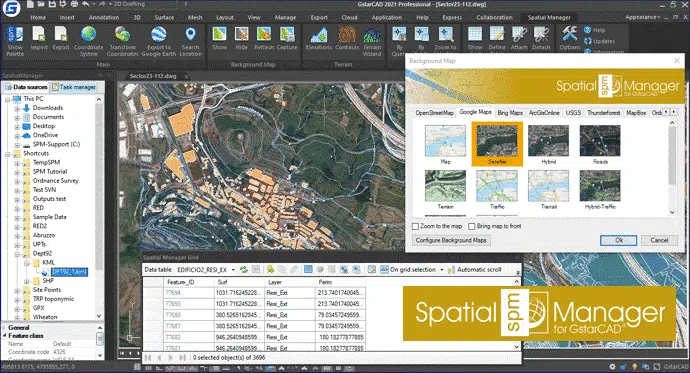
Task: Open the Collaboration ribbon tab
Action: point(494,18)
